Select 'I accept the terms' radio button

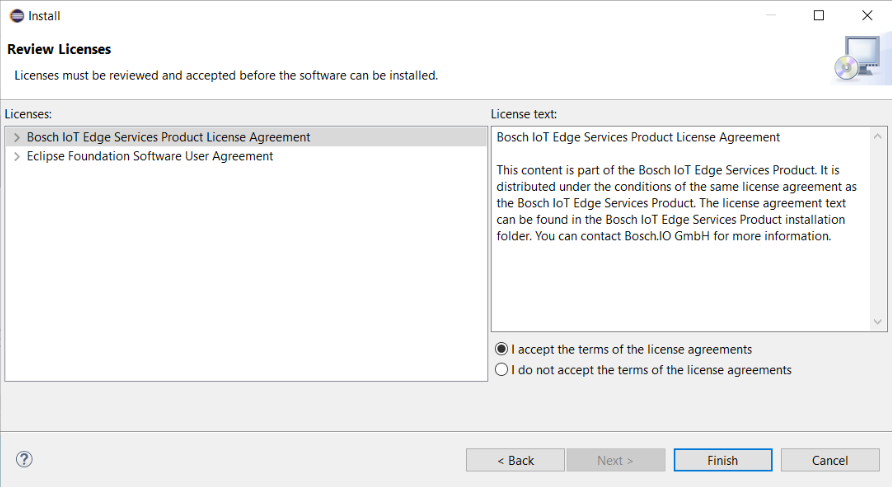(502, 349)
